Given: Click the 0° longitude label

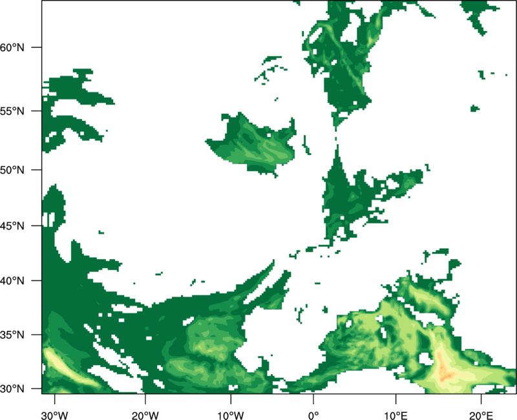Looking at the screenshot, I should click(x=313, y=415).
